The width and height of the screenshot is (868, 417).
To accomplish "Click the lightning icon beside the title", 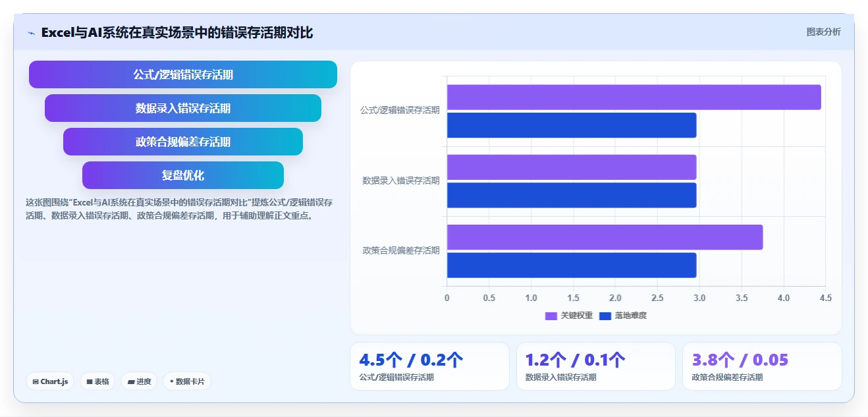I will pyautogui.click(x=31, y=33).
